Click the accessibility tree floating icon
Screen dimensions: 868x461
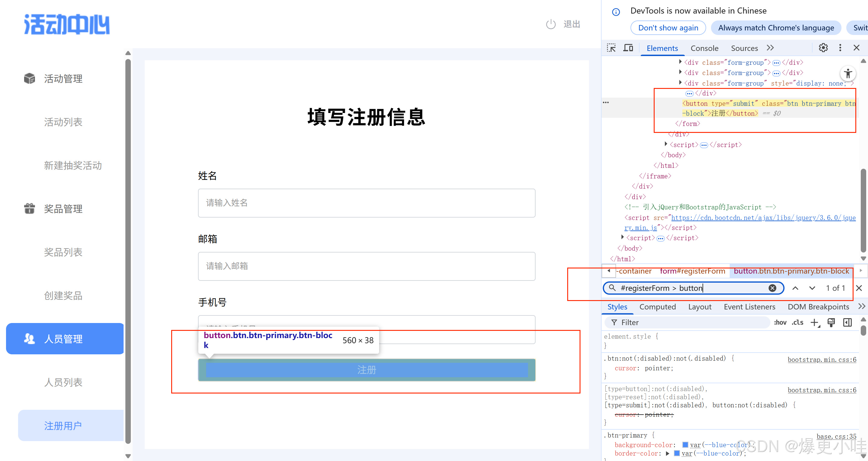pos(848,74)
